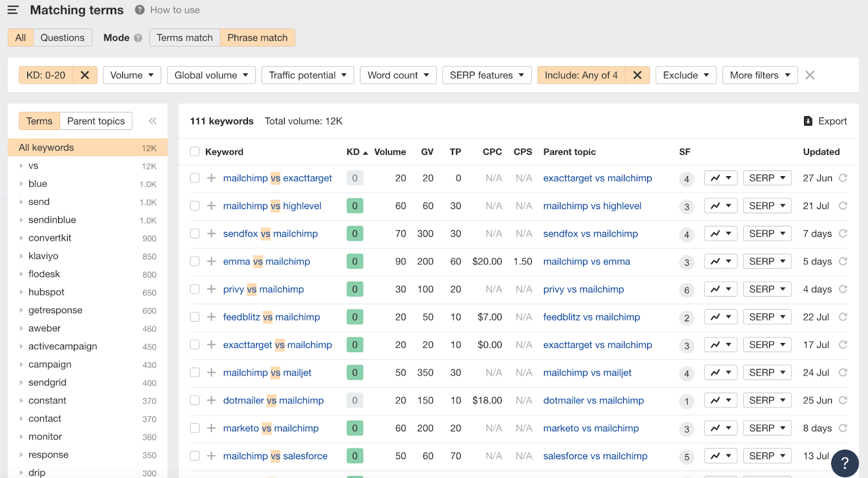This screenshot has width=868, height=478.
Task: Check the emma vs mailchimp row checkbox
Action: point(195,262)
